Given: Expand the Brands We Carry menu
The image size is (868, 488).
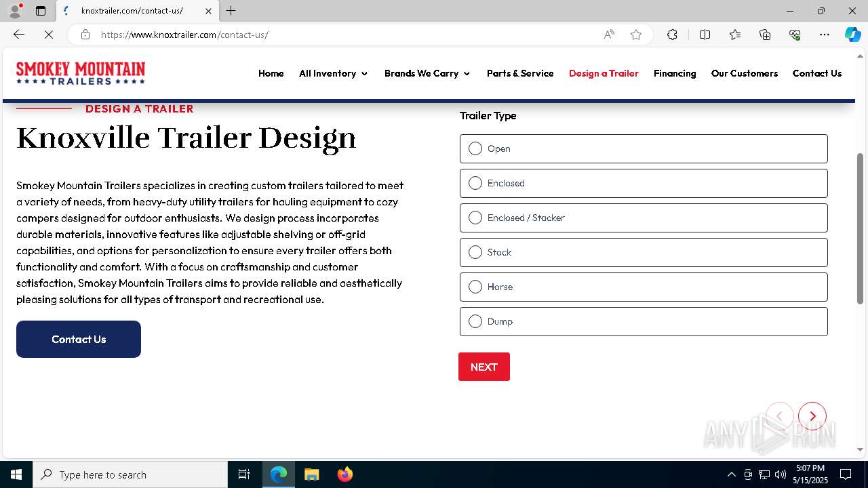Looking at the screenshot, I should [427, 73].
